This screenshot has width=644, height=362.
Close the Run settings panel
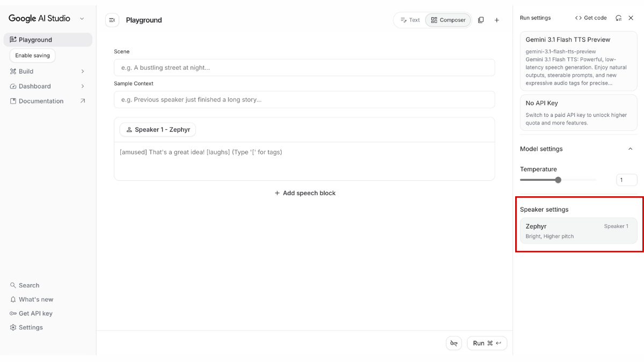631,18
